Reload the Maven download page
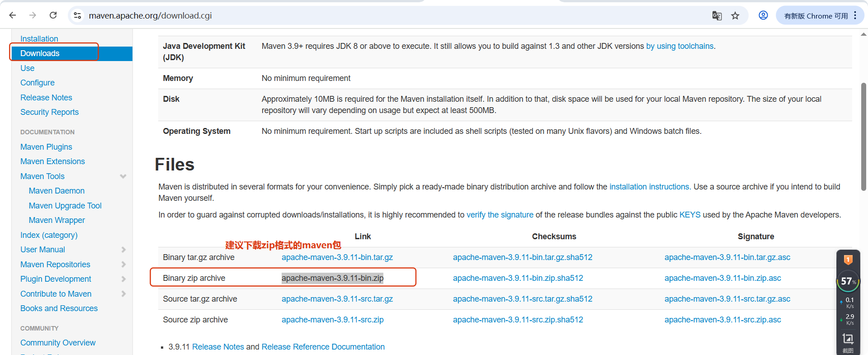 click(x=53, y=15)
